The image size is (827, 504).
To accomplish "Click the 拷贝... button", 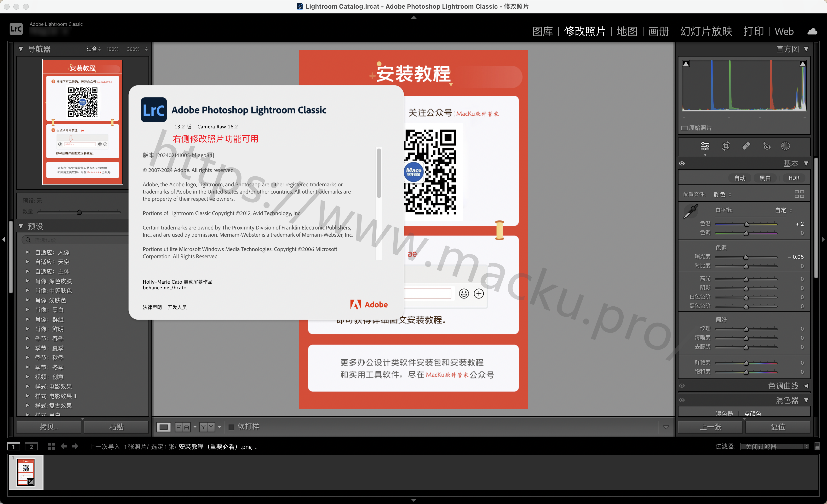I will point(49,427).
